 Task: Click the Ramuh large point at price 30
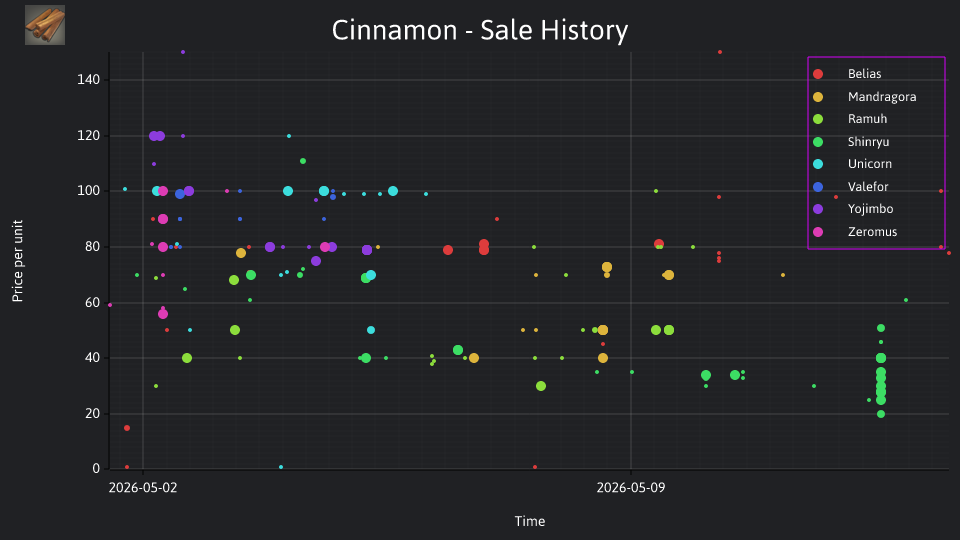click(x=541, y=386)
